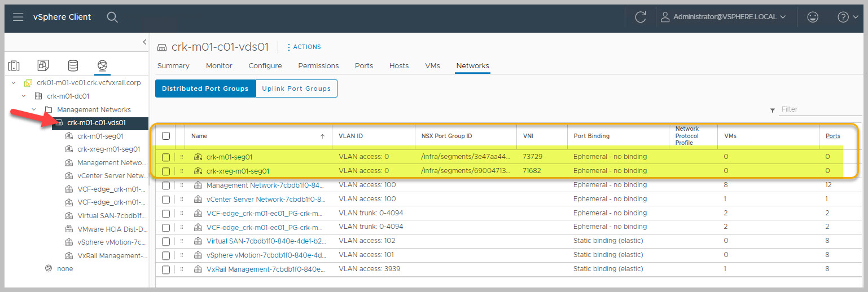Open the smiley feedback icon
The height and width of the screenshot is (292, 868).
pos(813,17)
